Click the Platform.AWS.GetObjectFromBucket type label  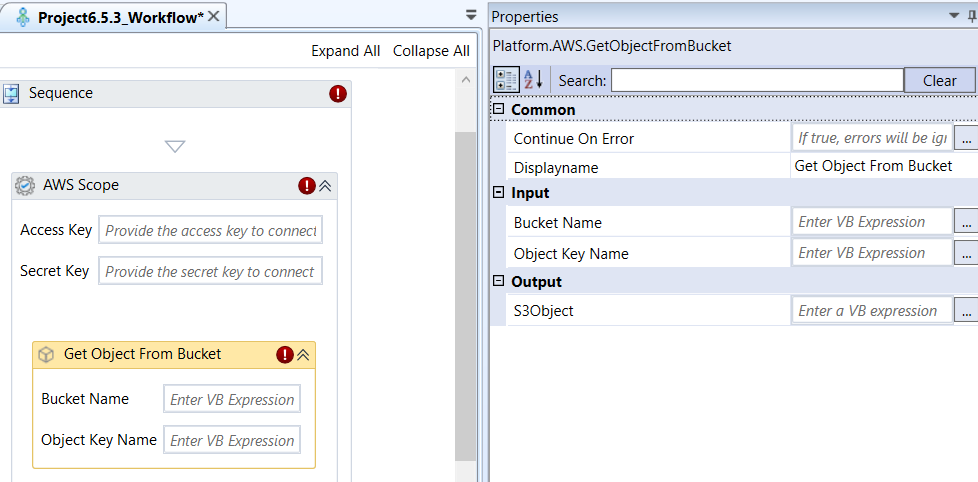(x=612, y=46)
